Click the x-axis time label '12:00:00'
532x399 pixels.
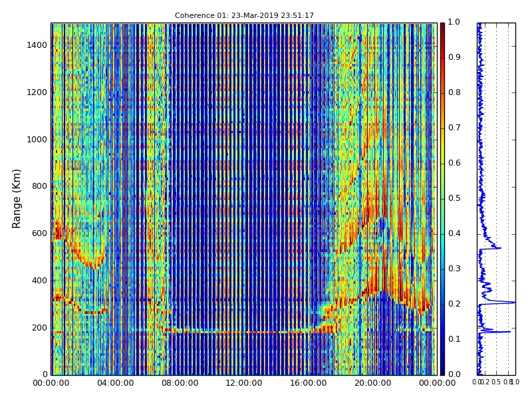[x=244, y=383]
